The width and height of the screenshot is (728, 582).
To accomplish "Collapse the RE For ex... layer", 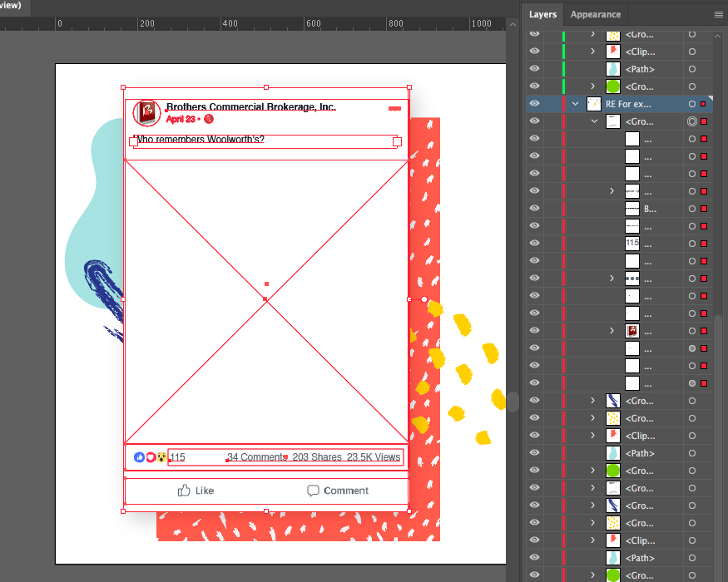I will tap(575, 104).
